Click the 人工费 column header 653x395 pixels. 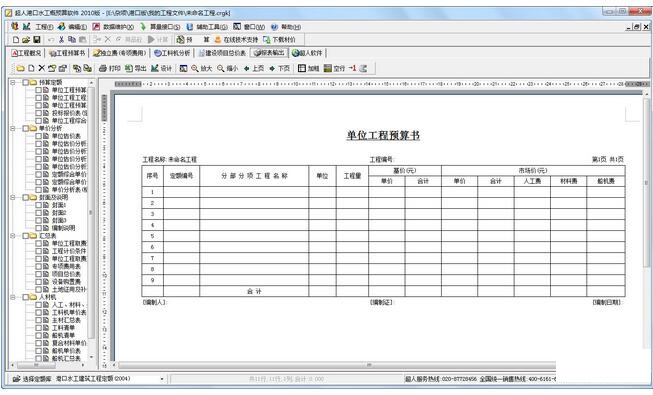click(532, 181)
